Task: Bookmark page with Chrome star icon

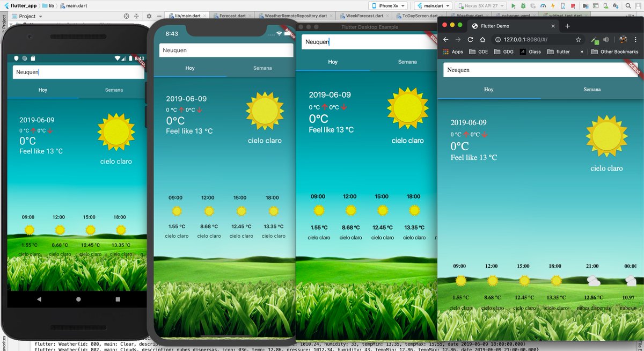Action: [579, 39]
